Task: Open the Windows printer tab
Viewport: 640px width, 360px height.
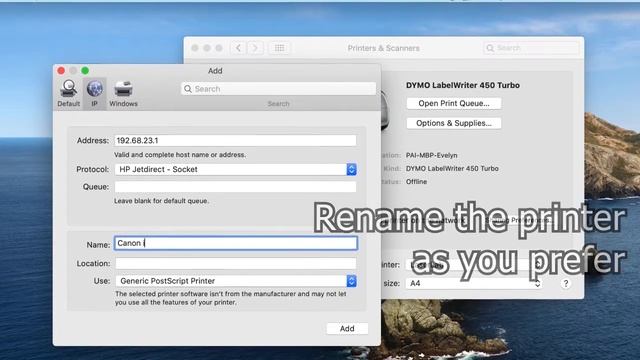Action: [x=123, y=93]
